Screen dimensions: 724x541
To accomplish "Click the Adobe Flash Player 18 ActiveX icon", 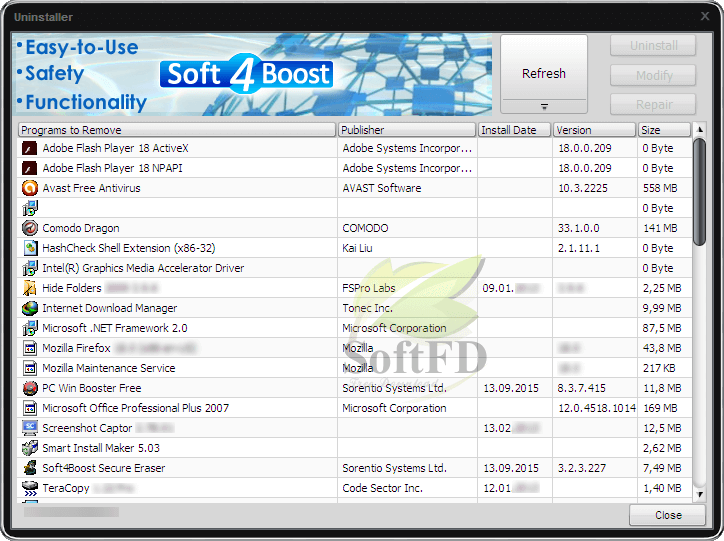I will pos(30,148).
